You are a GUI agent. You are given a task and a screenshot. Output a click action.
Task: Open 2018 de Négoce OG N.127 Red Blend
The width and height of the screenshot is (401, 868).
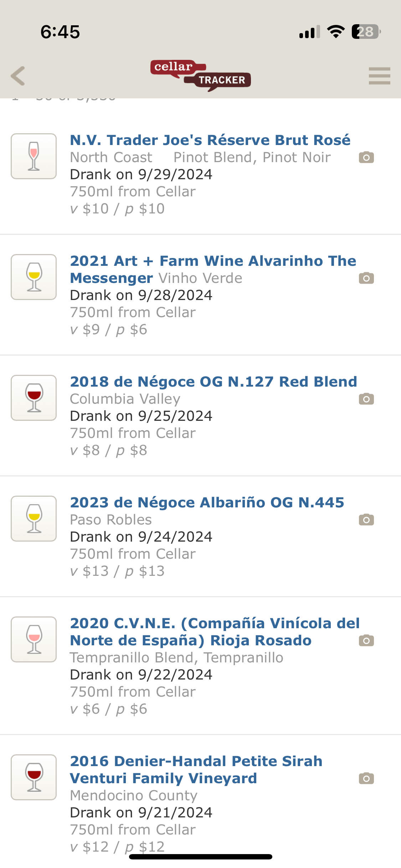(x=213, y=382)
